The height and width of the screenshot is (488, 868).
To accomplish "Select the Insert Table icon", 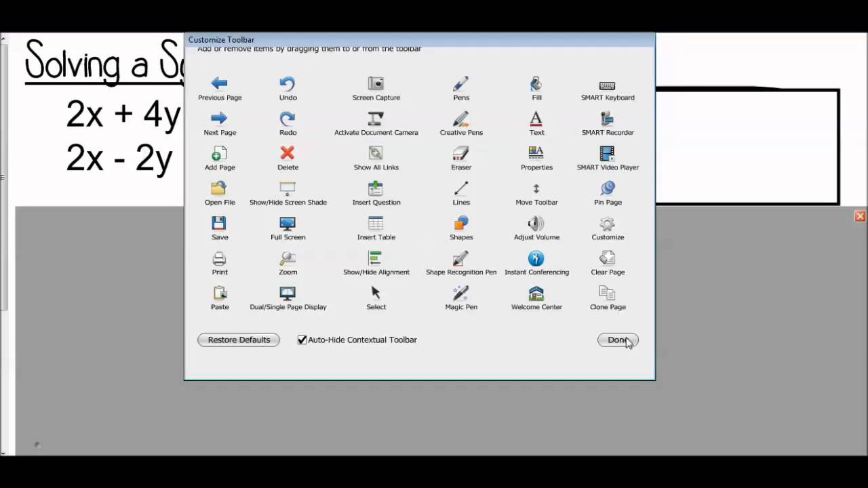I will coord(376,223).
